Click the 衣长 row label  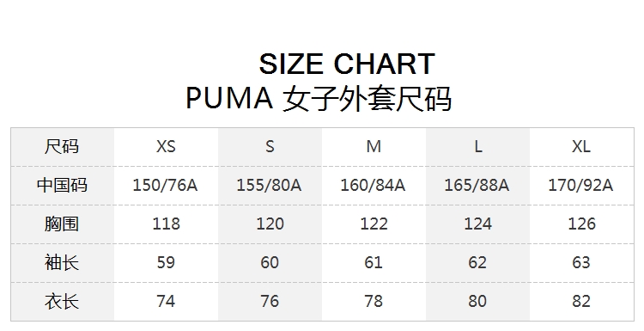pyautogui.click(x=62, y=302)
